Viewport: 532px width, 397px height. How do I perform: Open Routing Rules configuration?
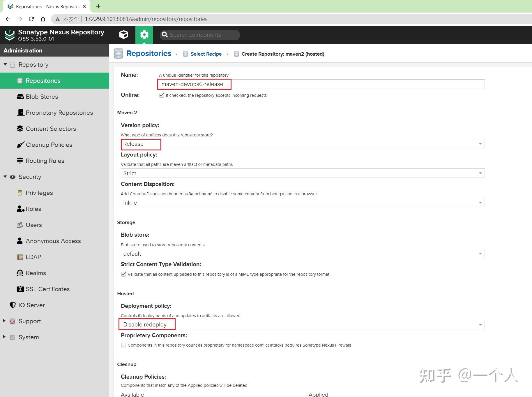tap(45, 161)
